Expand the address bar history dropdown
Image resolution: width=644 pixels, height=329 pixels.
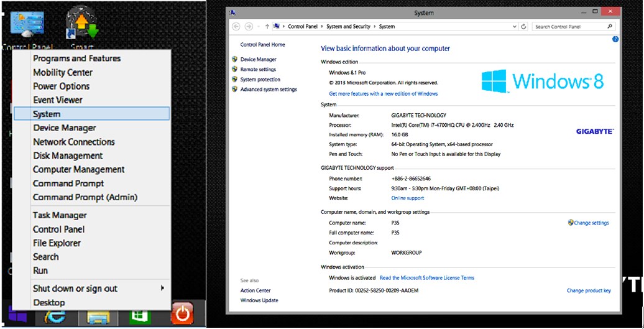(x=514, y=27)
